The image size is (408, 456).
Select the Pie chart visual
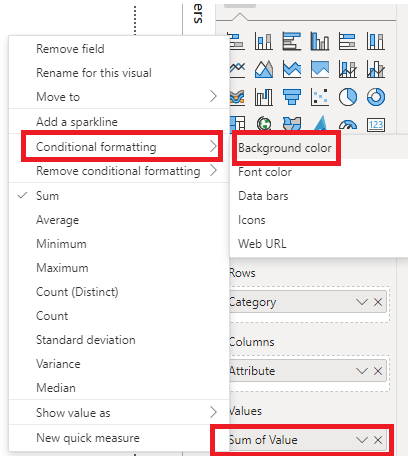pyautogui.click(x=348, y=97)
